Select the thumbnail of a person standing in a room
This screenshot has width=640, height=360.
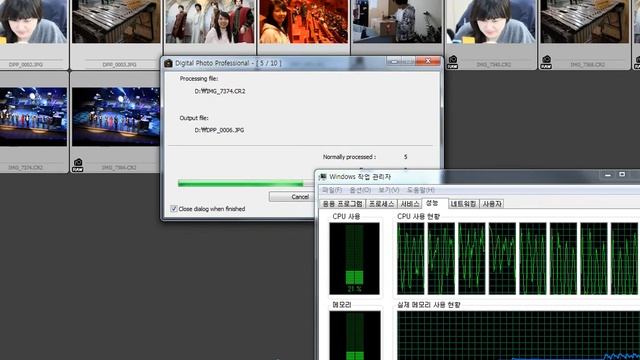click(x=397, y=21)
